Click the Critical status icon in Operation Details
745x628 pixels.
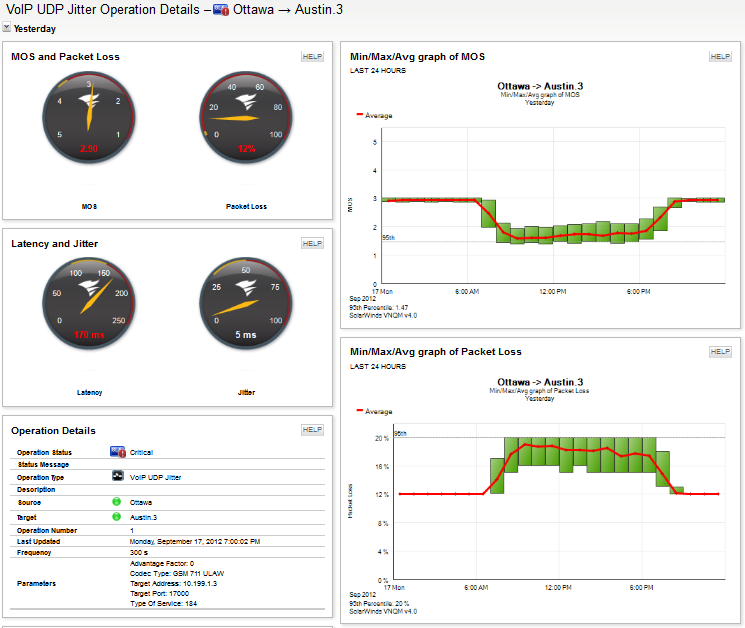[x=117, y=452]
